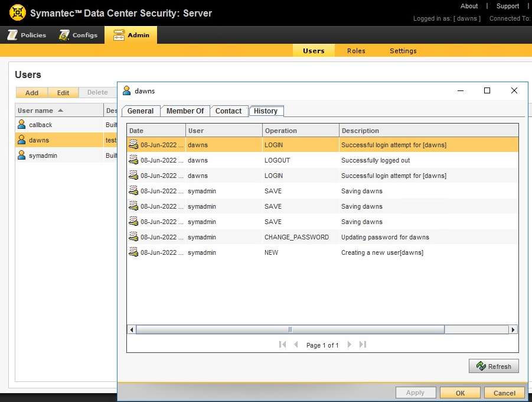The height and width of the screenshot is (402, 532).
Task: Click the Refresh button
Action: point(494,366)
